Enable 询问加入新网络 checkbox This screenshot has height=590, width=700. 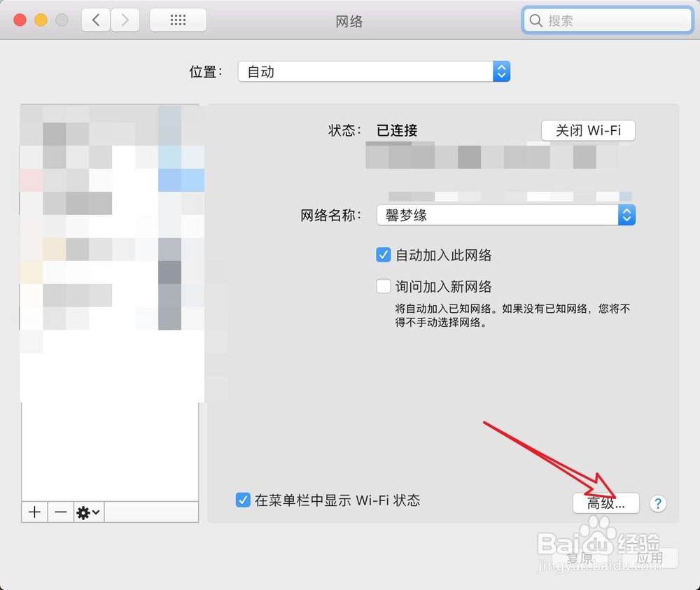(x=383, y=286)
